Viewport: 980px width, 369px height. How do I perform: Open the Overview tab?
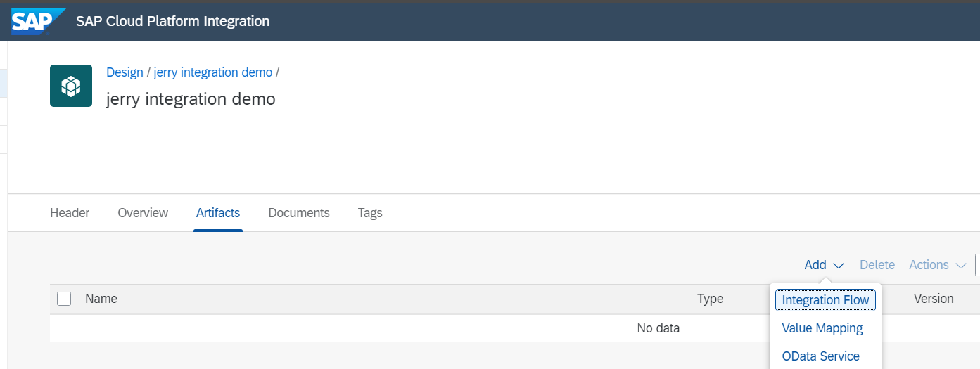pyautogui.click(x=143, y=213)
